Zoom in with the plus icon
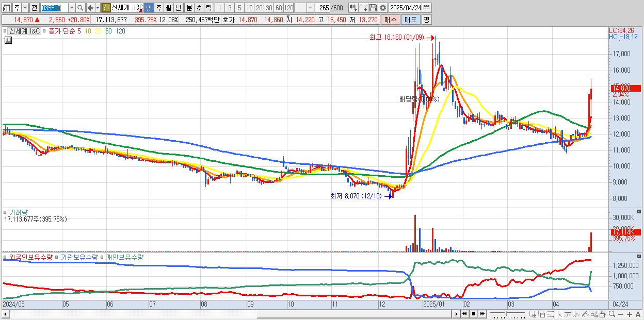644x320 pixels. 630,314
